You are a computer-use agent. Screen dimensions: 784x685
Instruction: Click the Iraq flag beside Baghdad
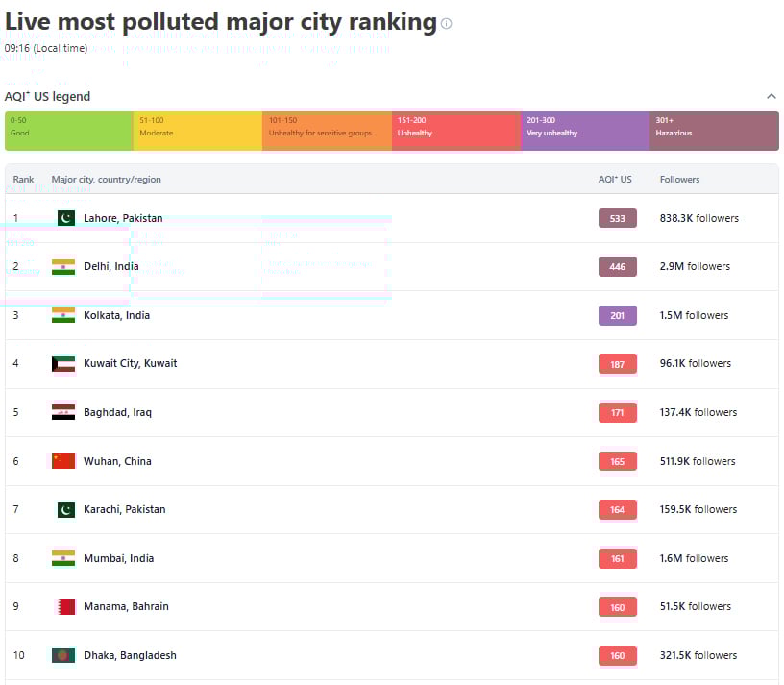[x=63, y=412]
